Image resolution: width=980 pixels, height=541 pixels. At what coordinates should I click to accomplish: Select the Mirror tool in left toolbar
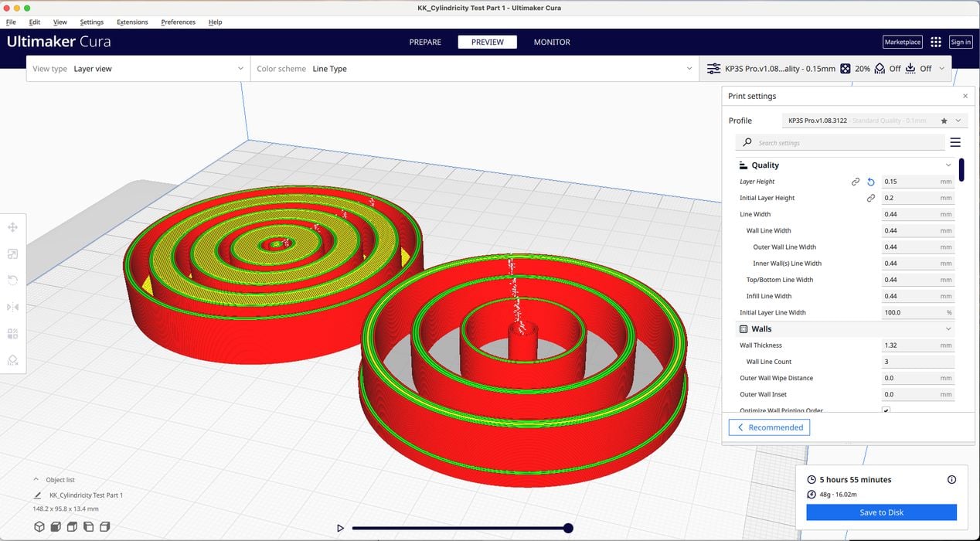coord(12,307)
